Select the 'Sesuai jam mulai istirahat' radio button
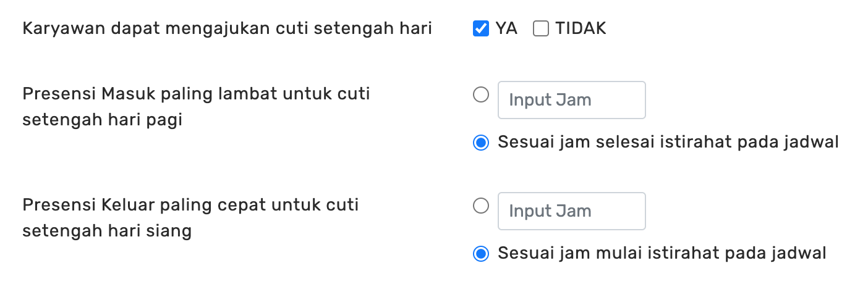This screenshot has height=284, width=868. (480, 254)
